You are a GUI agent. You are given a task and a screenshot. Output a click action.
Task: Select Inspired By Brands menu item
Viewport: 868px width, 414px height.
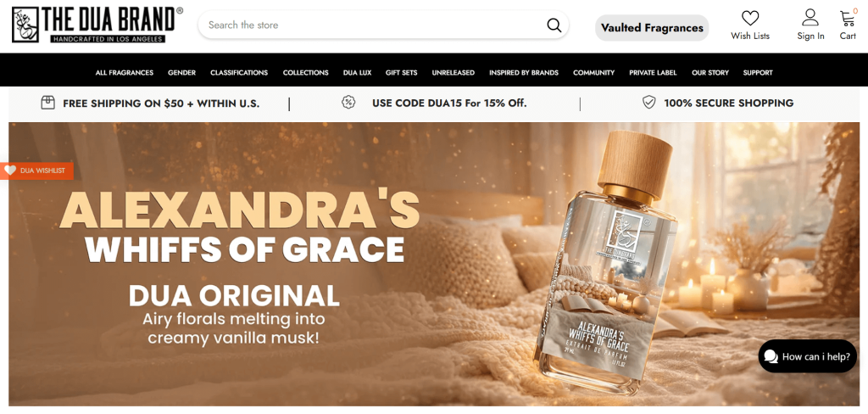[524, 73]
